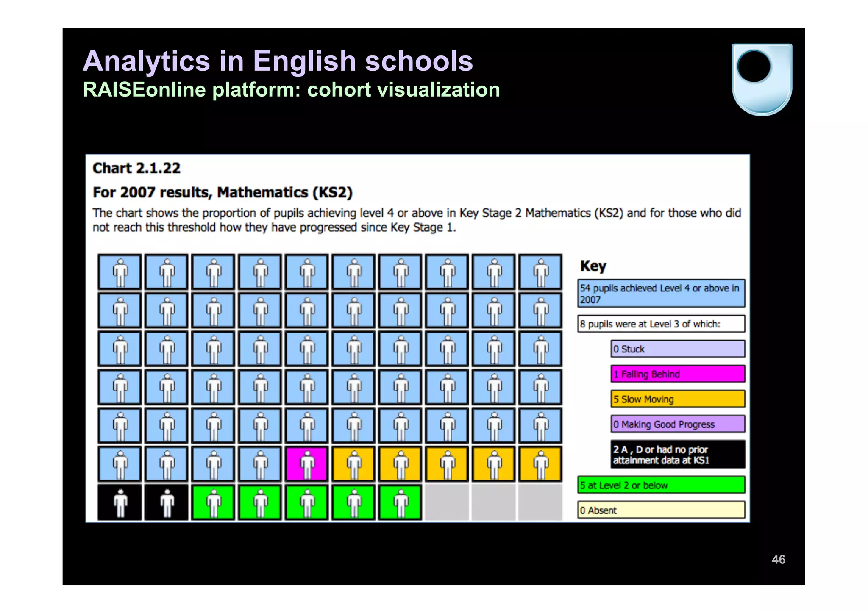Click the '0 Absent' key entry
The width and height of the screenshot is (868, 613).
click(x=661, y=510)
